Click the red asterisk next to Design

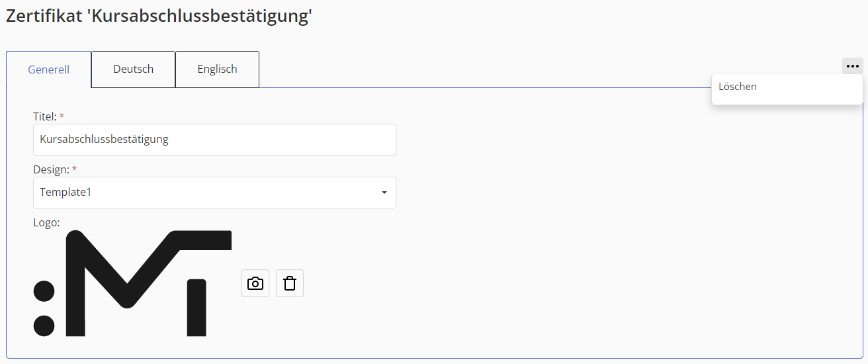[74, 170]
